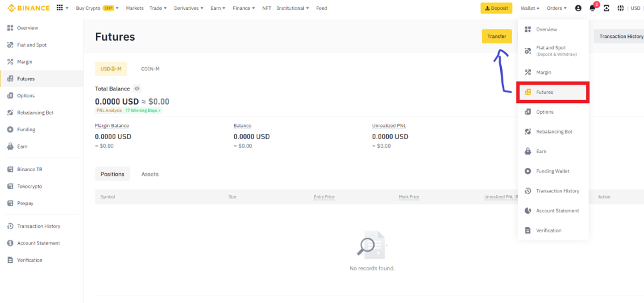Select Futures in the Wallet dropdown
644x303 pixels.
coord(553,93)
